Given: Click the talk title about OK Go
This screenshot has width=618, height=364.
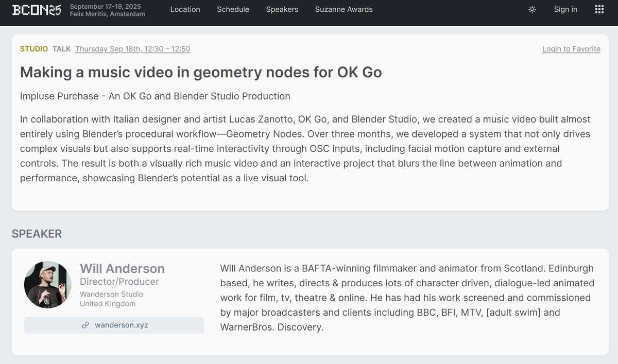Looking at the screenshot, I should coord(201,72).
